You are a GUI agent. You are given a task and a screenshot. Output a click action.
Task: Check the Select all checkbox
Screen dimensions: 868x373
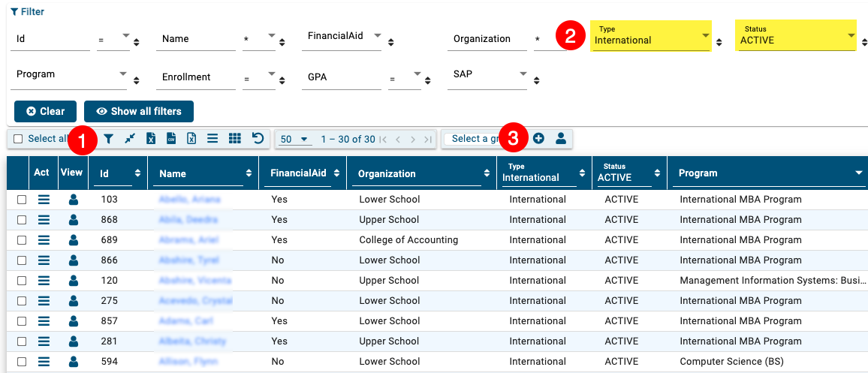[x=18, y=139]
